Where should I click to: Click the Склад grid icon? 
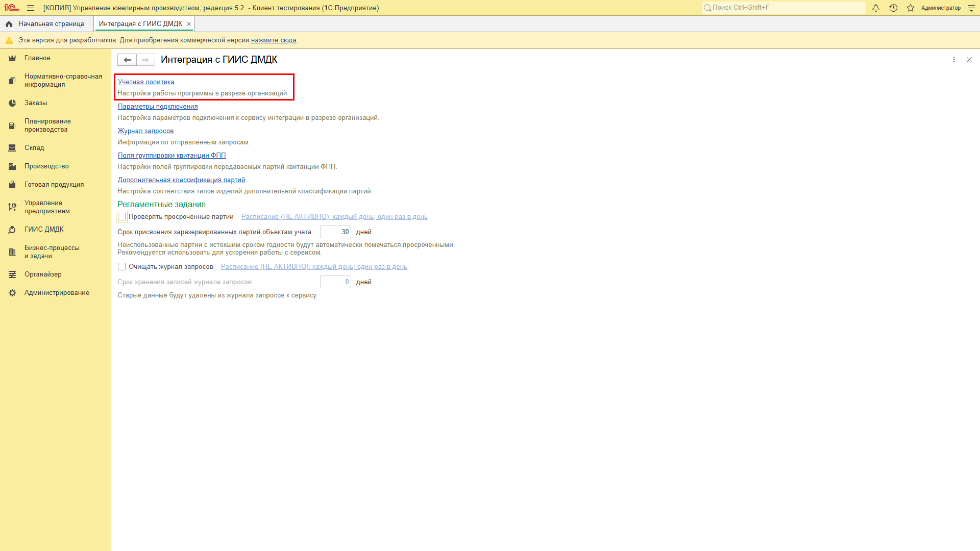[12, 148]
